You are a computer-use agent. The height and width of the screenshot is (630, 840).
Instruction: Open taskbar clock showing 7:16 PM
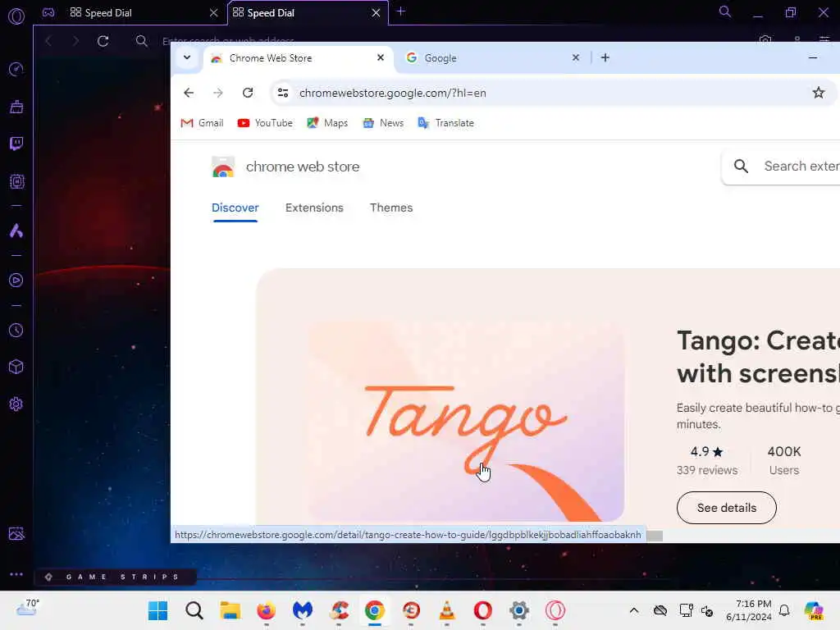click(749, 610)
